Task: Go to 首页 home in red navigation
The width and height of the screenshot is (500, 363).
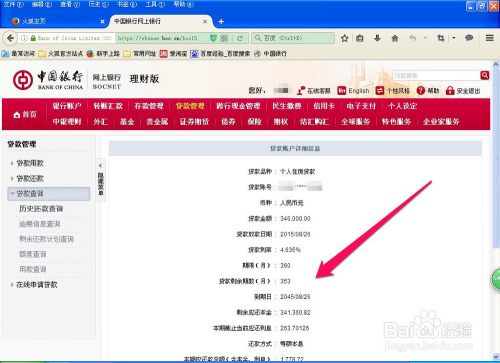Action: click(25, 114)
